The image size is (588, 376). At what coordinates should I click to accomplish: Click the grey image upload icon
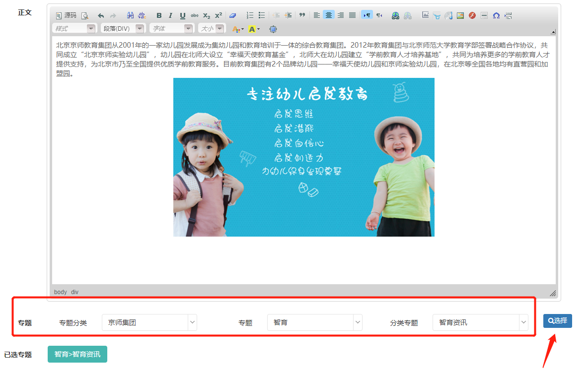(425, 15)
